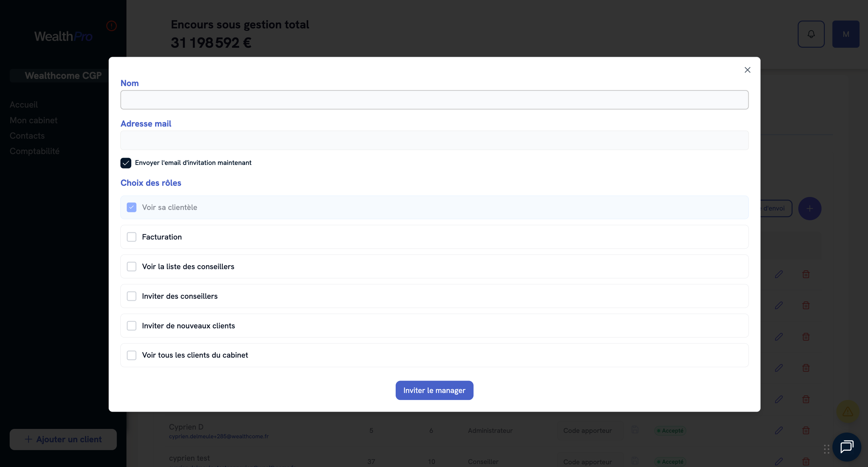Enable Voir tous les clients du cabinet

(131, 355)
